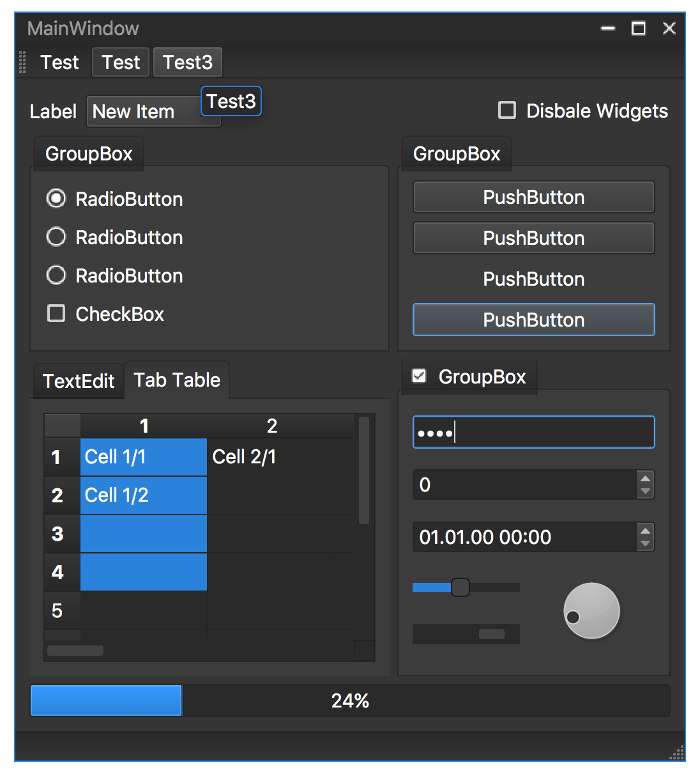Click the toolbar drag handle grip

coord(22,62)
